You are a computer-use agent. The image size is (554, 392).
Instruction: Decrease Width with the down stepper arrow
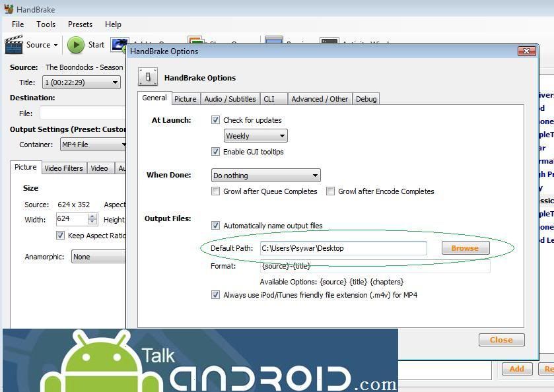click(x=92, y=222)
